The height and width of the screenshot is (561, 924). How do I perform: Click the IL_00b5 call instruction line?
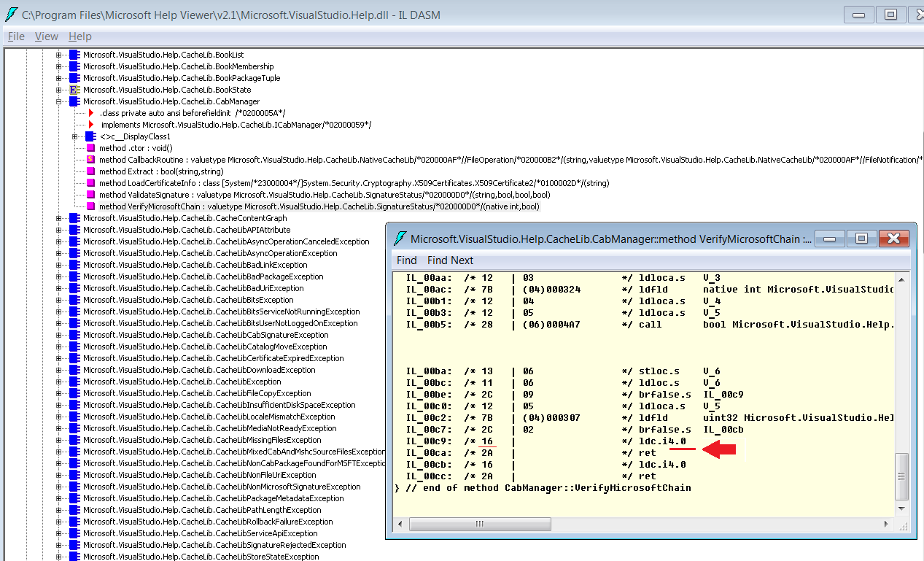pyautogui.click(x=649, y=325)
